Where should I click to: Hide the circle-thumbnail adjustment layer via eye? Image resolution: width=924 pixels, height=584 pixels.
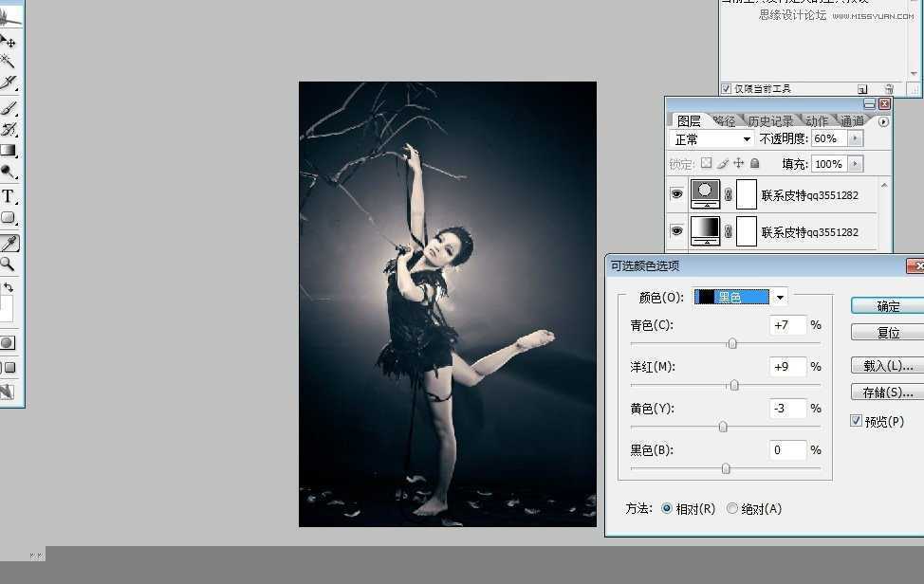pyautogui.click(x=676, y=193)
